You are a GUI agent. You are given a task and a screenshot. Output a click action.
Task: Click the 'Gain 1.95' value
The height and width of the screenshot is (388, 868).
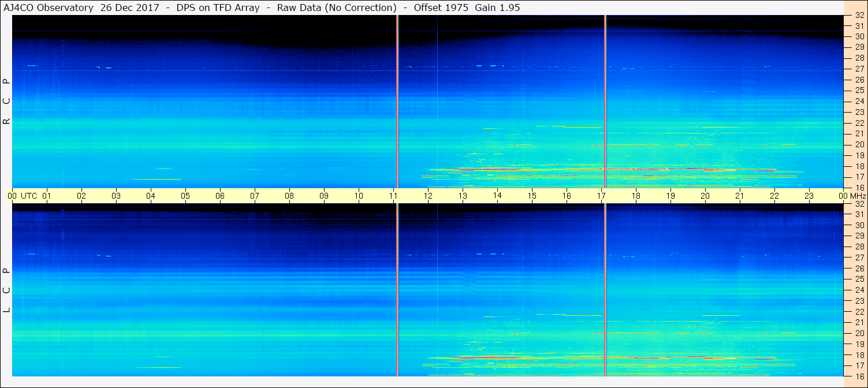pyautogui.click(x=497, y=8)
